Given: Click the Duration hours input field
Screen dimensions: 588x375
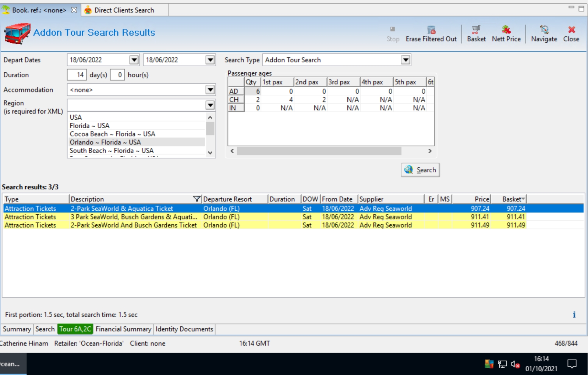Looking at the screenshot, I should coord(117,75).
